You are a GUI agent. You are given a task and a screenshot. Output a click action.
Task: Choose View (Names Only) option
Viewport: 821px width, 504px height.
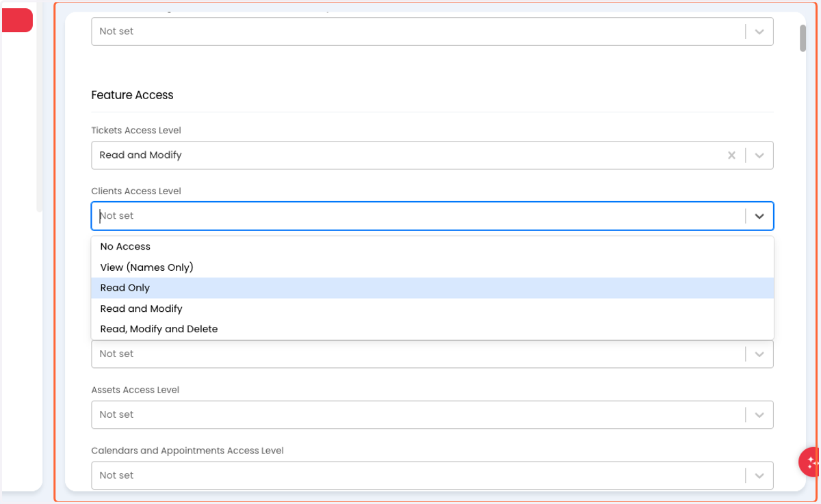point(432,267)
